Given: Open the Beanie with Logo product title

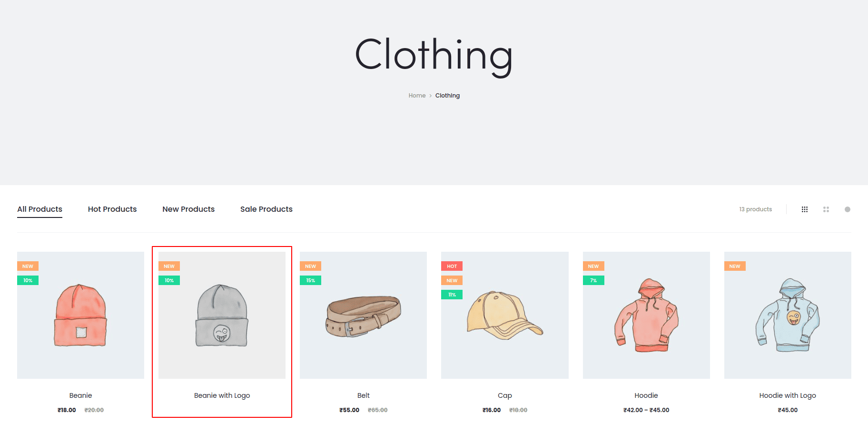Looking at the screenshot, I should click(222, 395).
